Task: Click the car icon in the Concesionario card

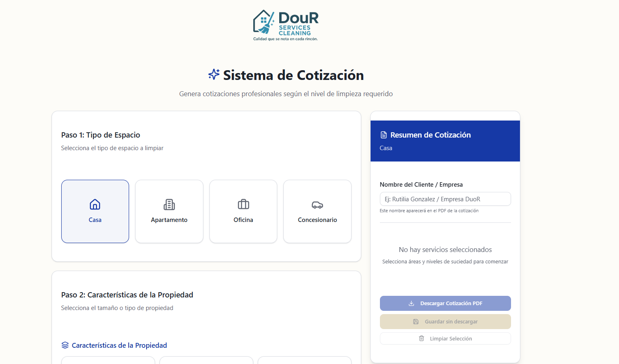Action: coord(317,205)
